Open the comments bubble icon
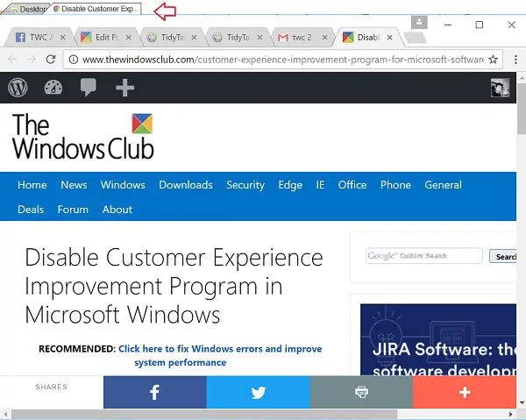 [x=89, y=88]
